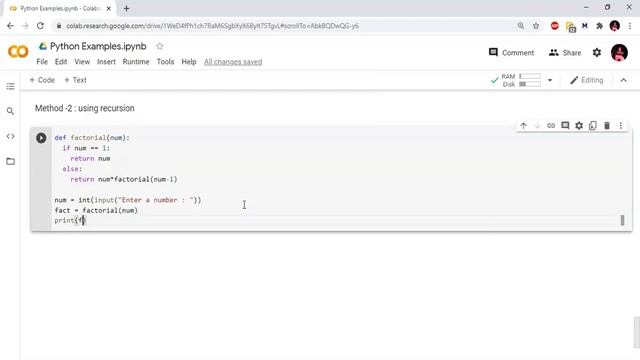The height and width of the screenshot is (360, 640).
Task: Open the browser zoom magnifier icon
Action: pos(521,26)
